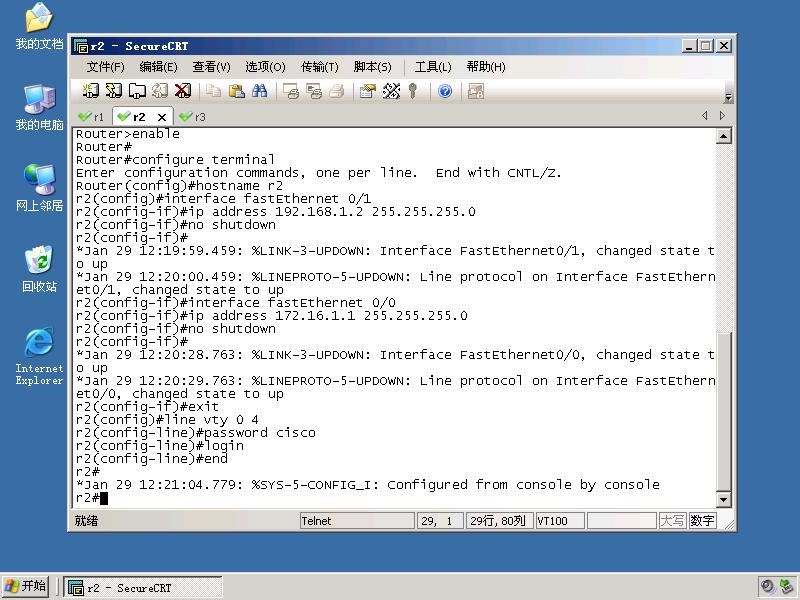This screenshot has height=600, width=800.
Task: Close the SecureCRT window
Action: [723, 46]
